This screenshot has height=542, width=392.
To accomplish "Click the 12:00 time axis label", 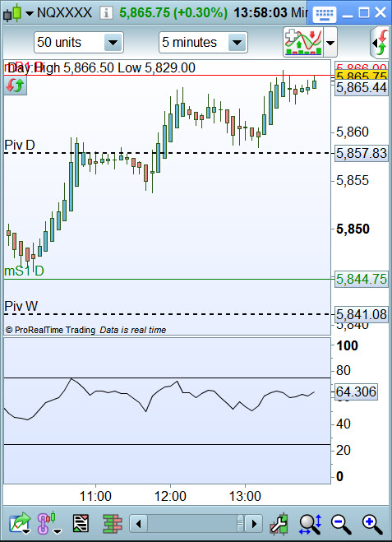I will pos(170,497).
